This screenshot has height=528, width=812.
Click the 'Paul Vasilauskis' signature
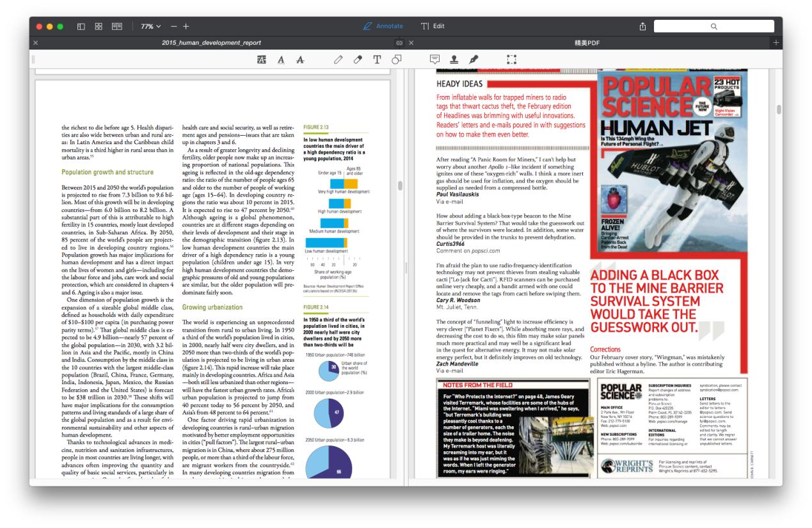(x=458, y=195)
